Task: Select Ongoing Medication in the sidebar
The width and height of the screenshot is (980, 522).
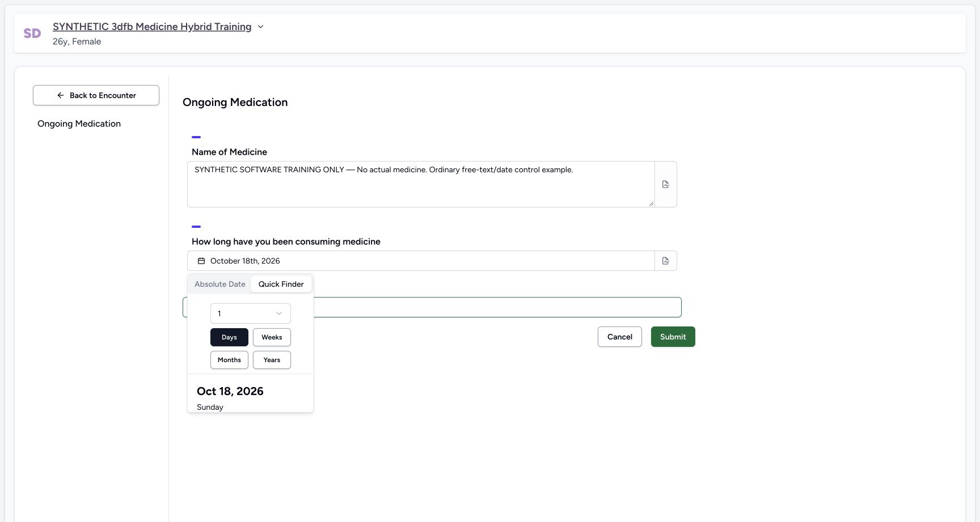Action: [x=79, y=124]
